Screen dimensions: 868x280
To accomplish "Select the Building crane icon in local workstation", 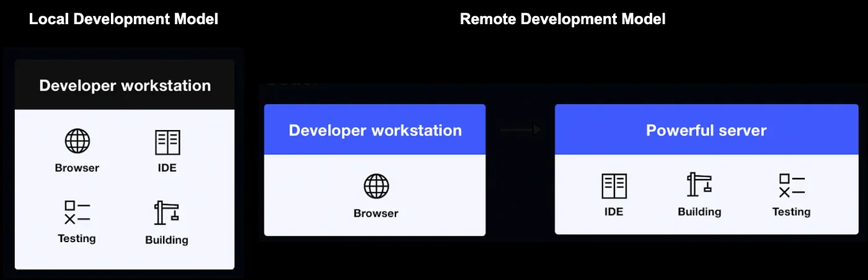I will coord(166,213).
